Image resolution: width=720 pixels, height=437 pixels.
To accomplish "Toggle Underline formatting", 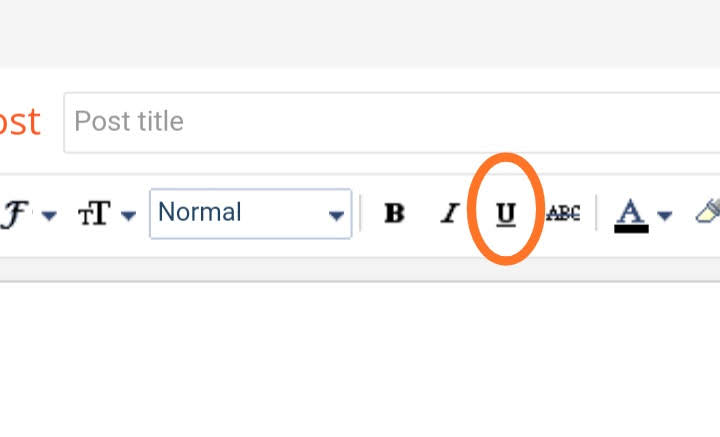I will [x=506, y=213].
